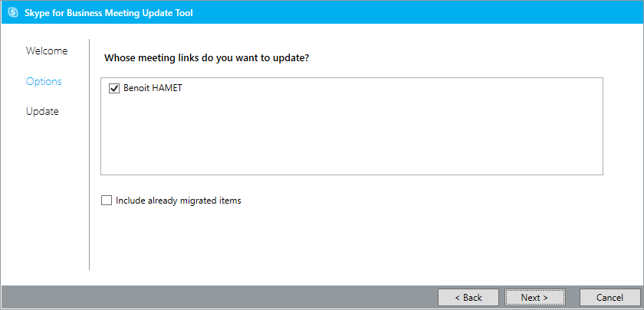Click the white space right of the heading
This screenshot has height=310, width=644.
460,57
